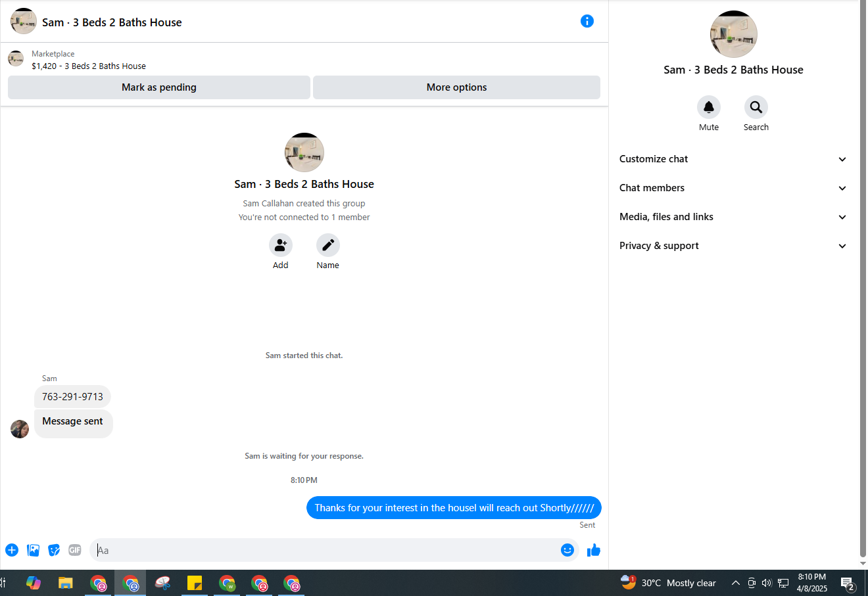Show hidden system tray icons

(736, 583)
